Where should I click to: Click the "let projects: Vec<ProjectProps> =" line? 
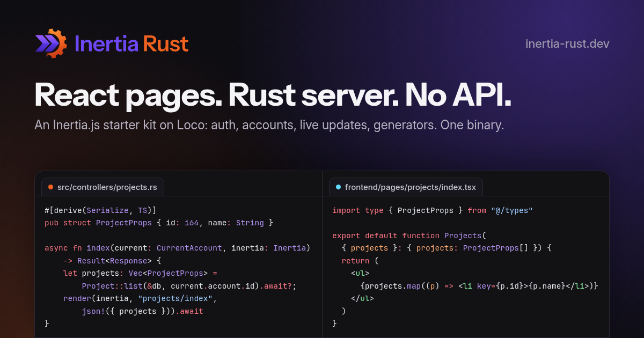tap(140, 273)
